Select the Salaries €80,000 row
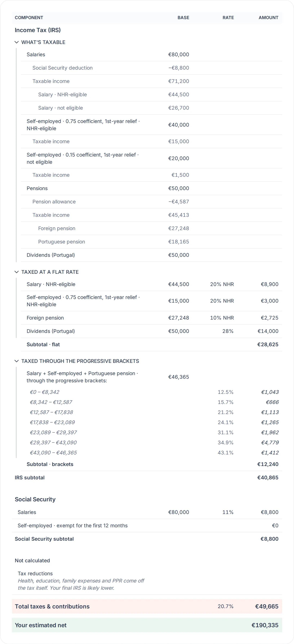Screen dimensions: 294x644 click(x=151, y=54)
